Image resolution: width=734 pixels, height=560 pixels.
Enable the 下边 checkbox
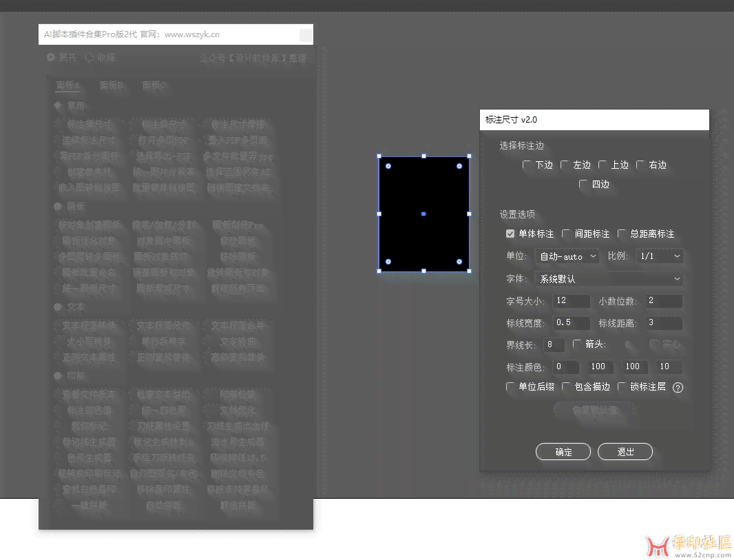tap(527, 165)
